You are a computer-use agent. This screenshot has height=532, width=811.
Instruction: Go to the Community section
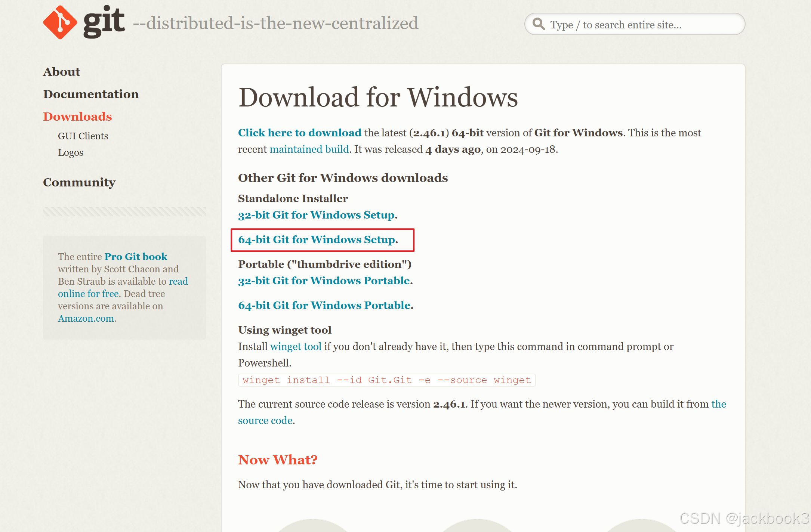click(x=79, y=182)
